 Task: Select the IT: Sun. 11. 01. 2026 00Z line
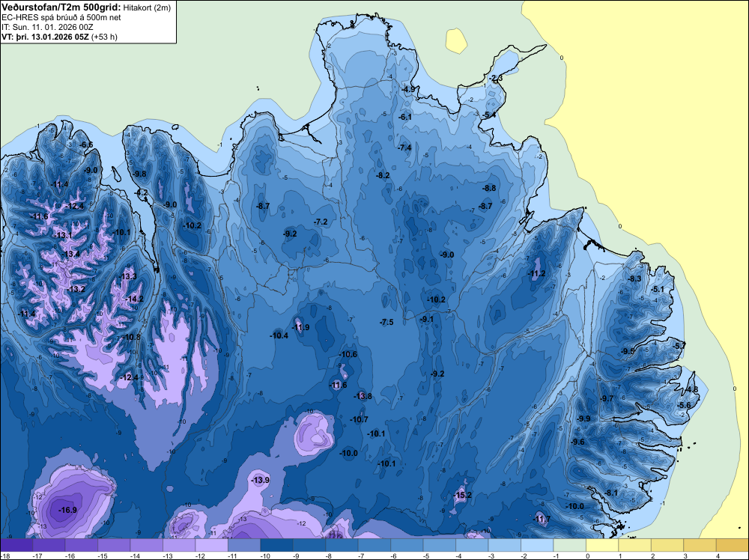coord(47,27)
